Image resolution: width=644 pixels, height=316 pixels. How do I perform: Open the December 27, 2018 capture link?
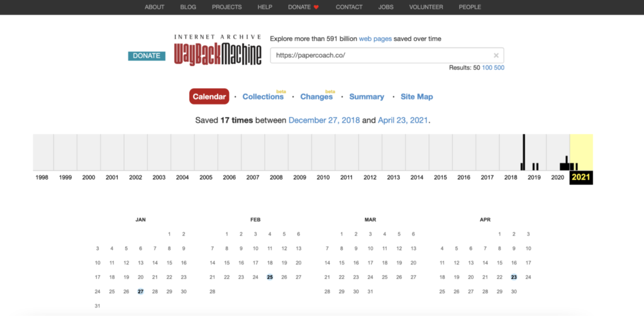pos(324,120)
